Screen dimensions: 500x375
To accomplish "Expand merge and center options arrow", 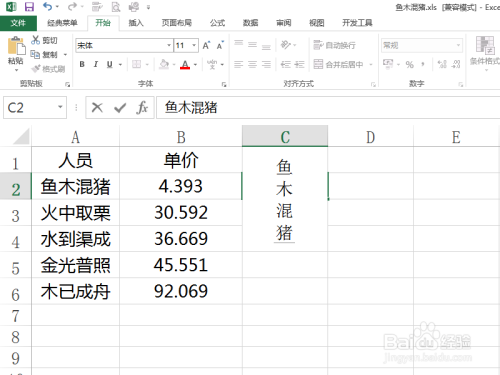I will click(371, 64).
